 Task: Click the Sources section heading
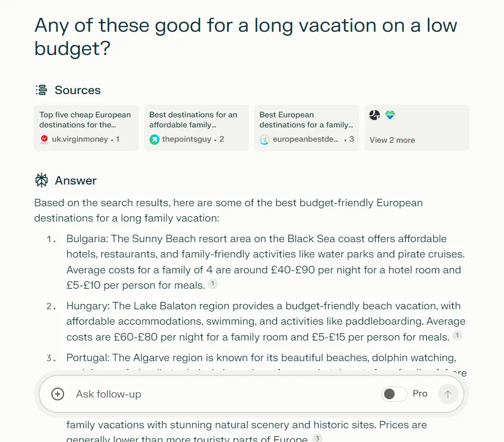coord(78,90)
